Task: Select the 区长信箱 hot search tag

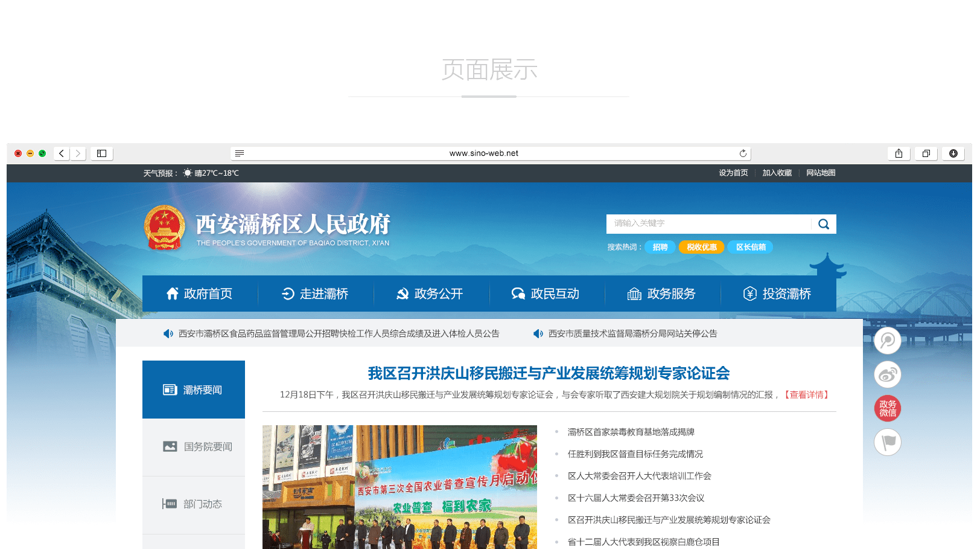Action: click(750, 247)
